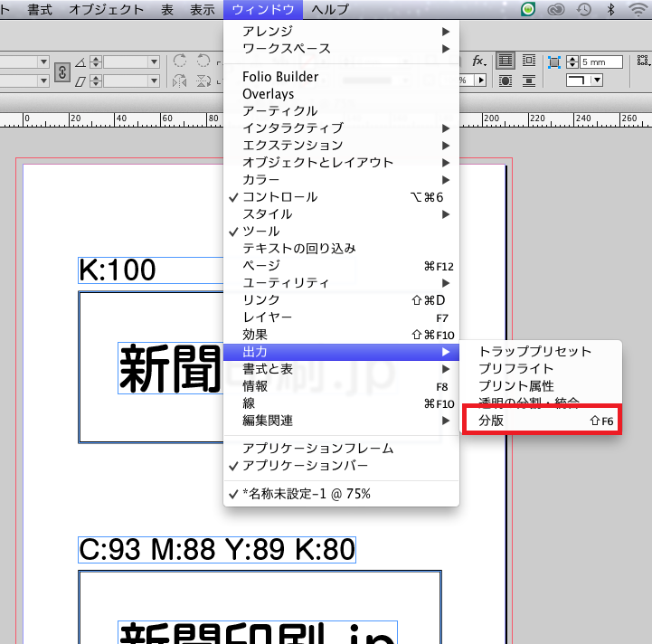Expand the アレンジ submenu
The image size is (652, 644).
[x=341, y=31]
